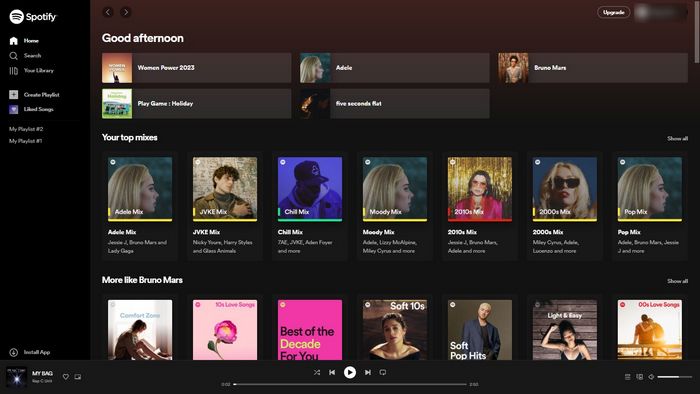Mute the volume speaker icon
This screenshot has width=700, height=394.
[x=651, y=377]
